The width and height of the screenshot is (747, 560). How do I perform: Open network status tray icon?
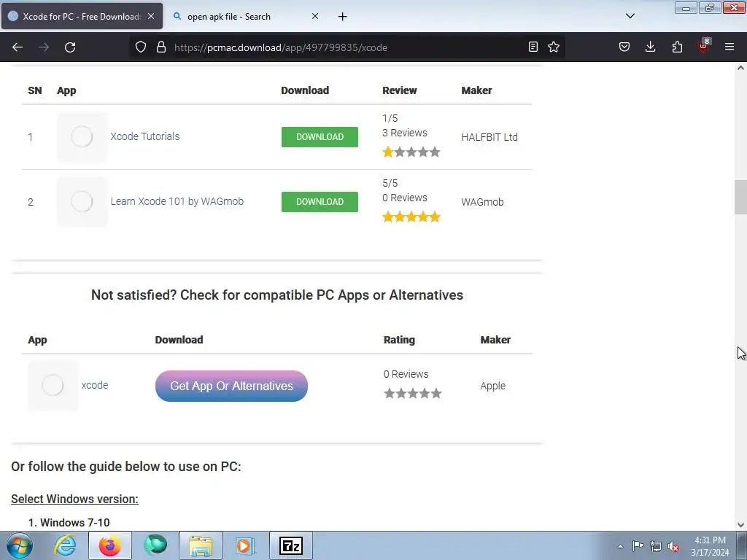coord(656,546)
